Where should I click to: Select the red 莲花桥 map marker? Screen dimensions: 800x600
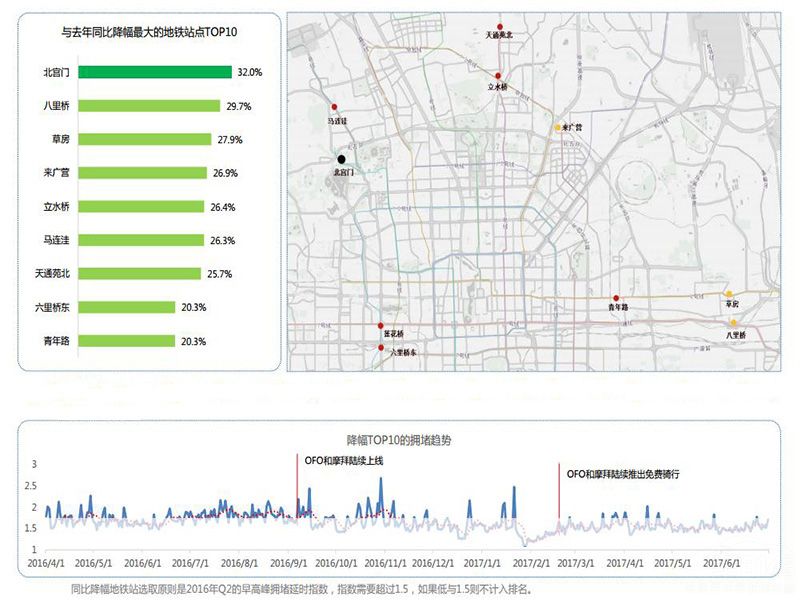point(380,326)
